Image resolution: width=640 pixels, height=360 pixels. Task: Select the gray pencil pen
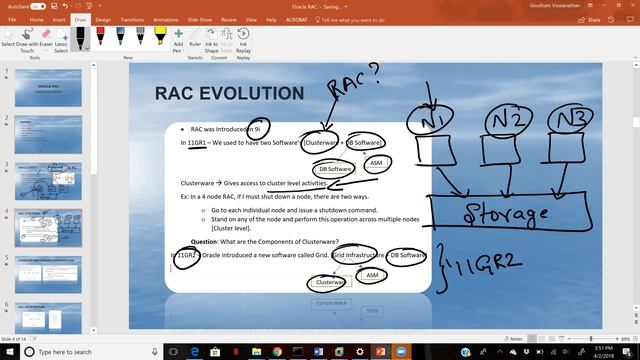(x=140, y=36)
